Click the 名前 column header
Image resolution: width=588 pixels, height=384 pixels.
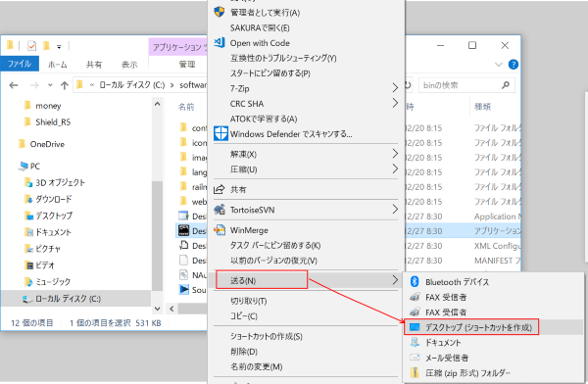pyautogui.click(x=186, y=107)
